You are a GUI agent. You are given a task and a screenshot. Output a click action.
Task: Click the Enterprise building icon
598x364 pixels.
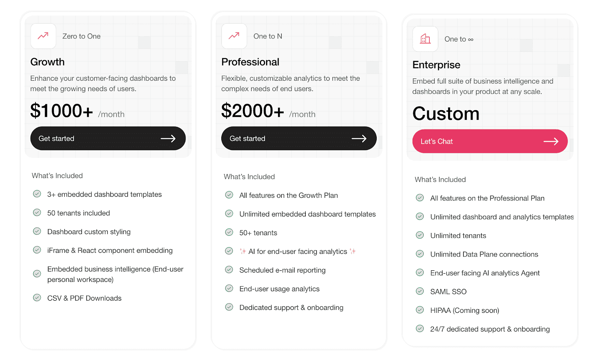(425, 39)
